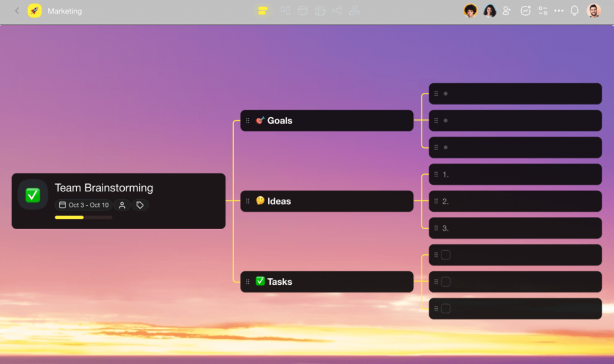
Task: Switch to the org chart view icon
Action: coord(354,11)
